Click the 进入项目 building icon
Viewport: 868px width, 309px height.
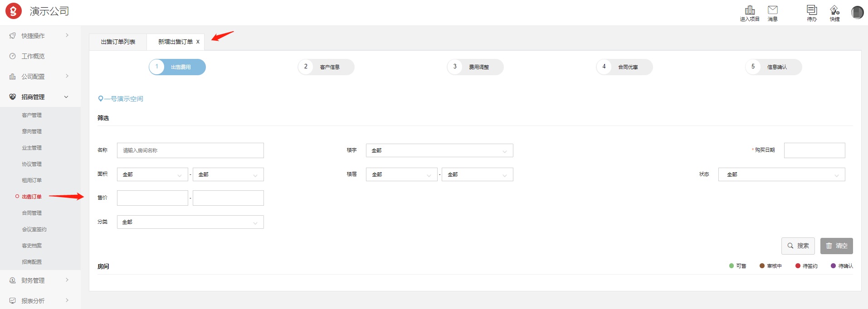[x=750, y=10]
